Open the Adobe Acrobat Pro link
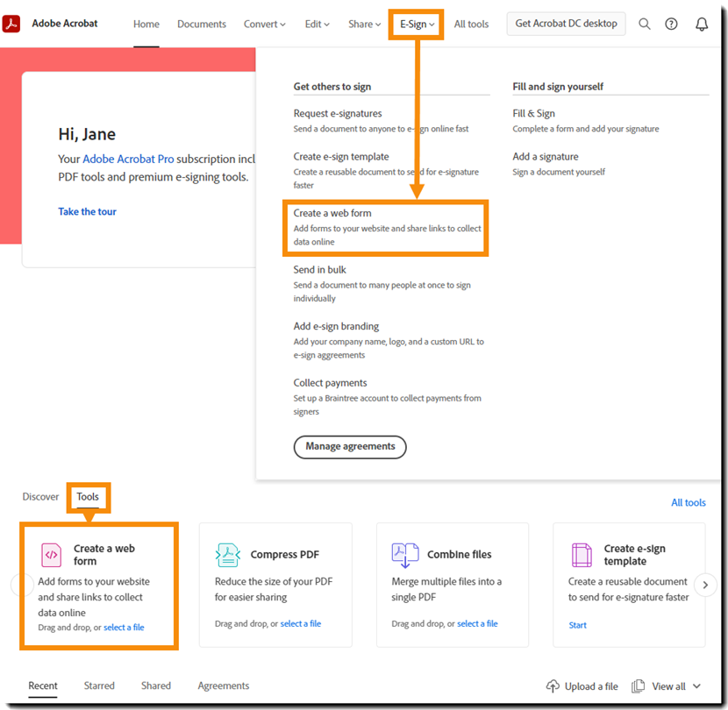Screen dimensions: 728x710 tap(128, 160)
